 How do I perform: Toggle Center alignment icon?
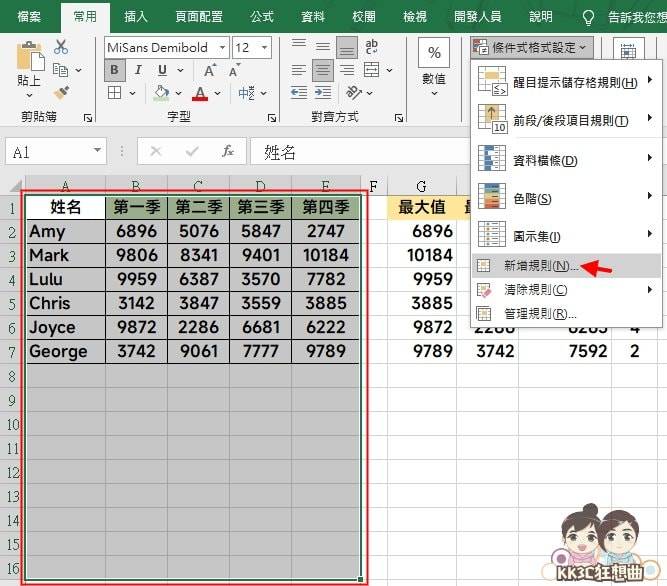pos(323,70)
